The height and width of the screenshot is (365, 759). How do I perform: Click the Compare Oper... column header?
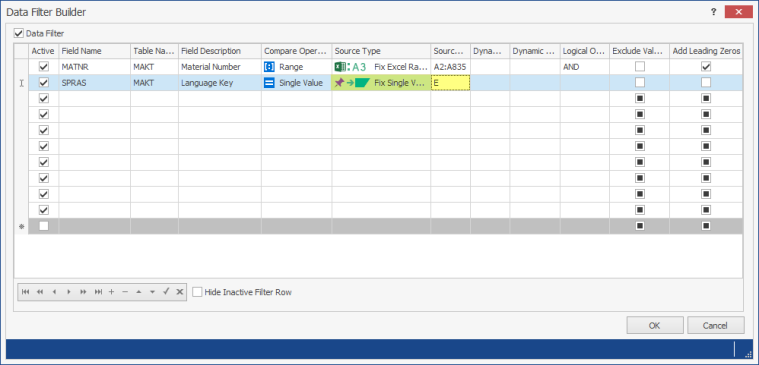(x=297, y=51)
